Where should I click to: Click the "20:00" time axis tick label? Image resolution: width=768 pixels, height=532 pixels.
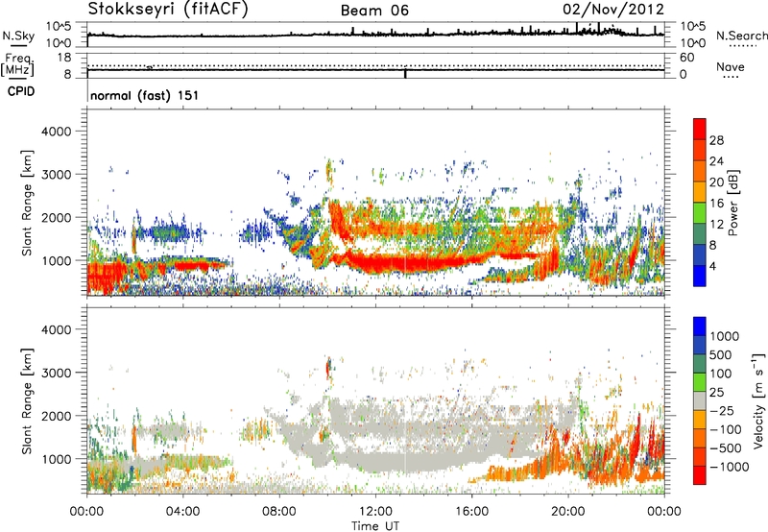[x=568, y=512]
